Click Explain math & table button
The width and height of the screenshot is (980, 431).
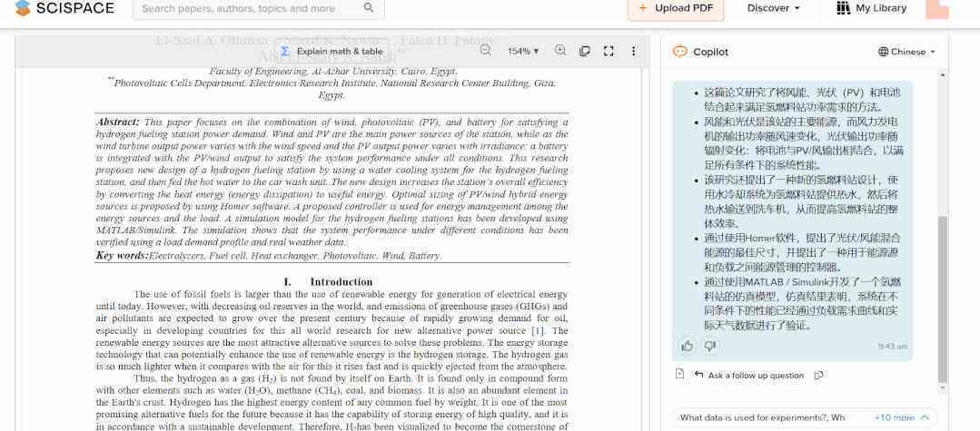coord(332,51)
